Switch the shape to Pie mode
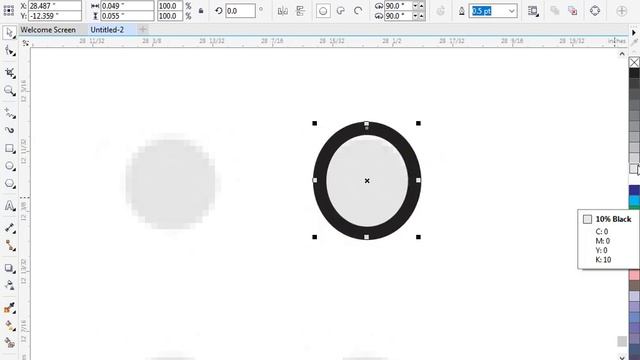 340,11
